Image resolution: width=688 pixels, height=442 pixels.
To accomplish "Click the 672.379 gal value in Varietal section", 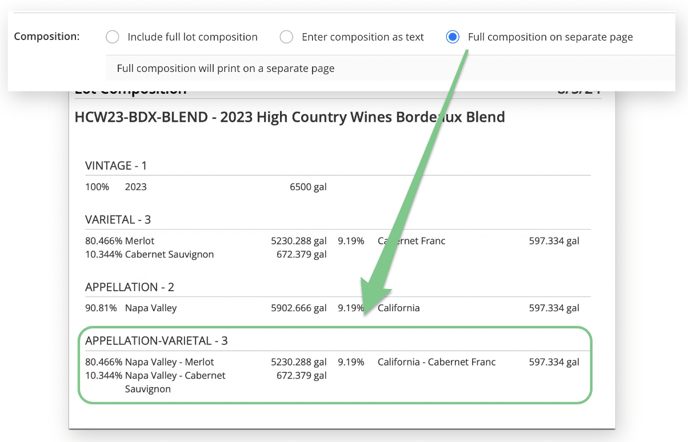I will click(x=301, y=255).
